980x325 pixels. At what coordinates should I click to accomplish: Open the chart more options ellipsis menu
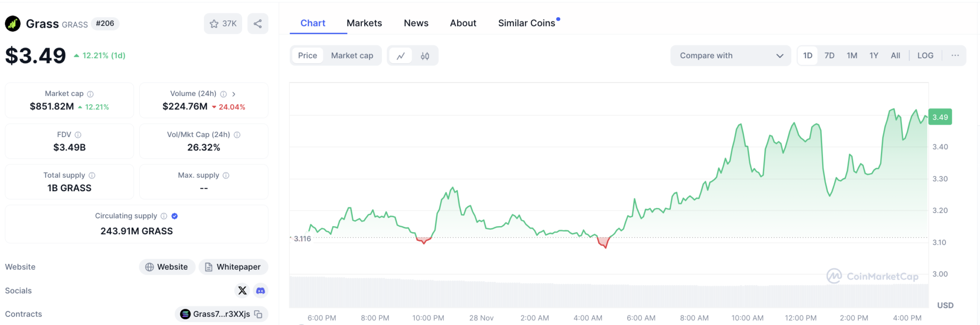pos(955,55)
